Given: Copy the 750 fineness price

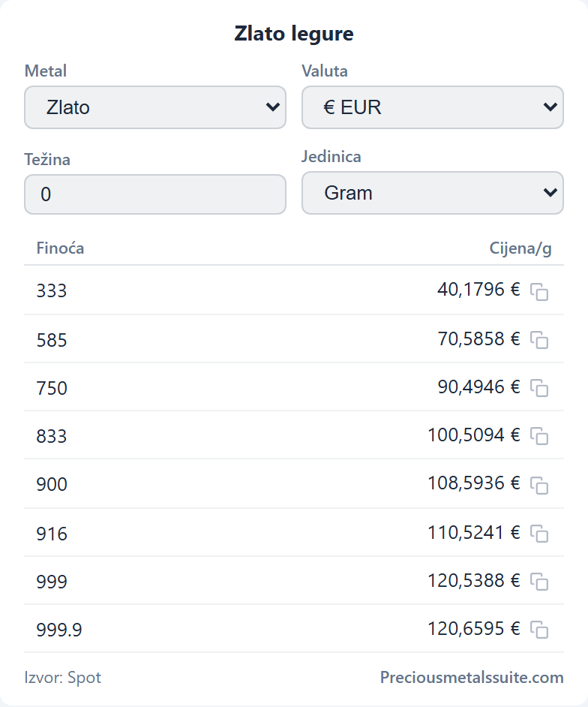Looking at the screenshot, I should 539,388.
